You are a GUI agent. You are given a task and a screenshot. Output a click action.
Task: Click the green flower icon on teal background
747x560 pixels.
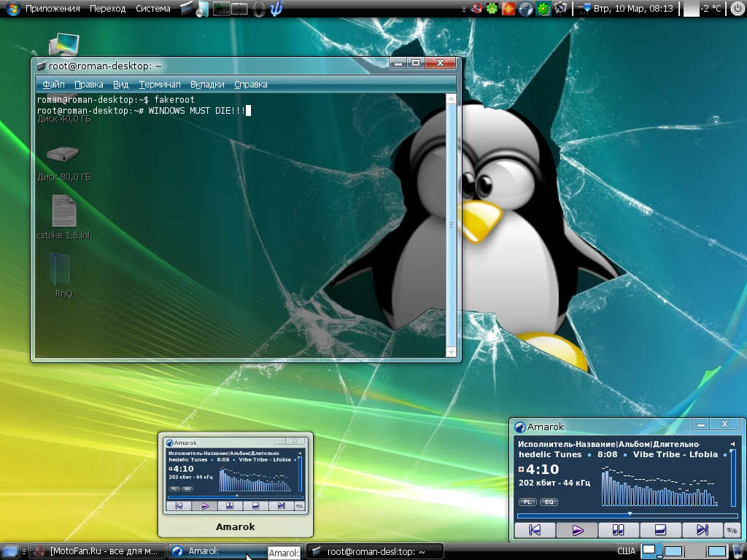click(543, 9)
